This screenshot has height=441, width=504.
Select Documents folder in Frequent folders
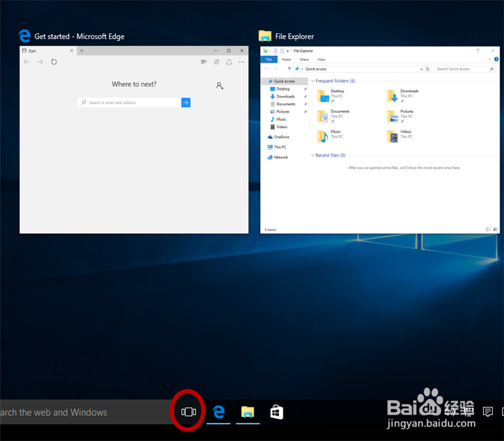[x=333, y=116]
